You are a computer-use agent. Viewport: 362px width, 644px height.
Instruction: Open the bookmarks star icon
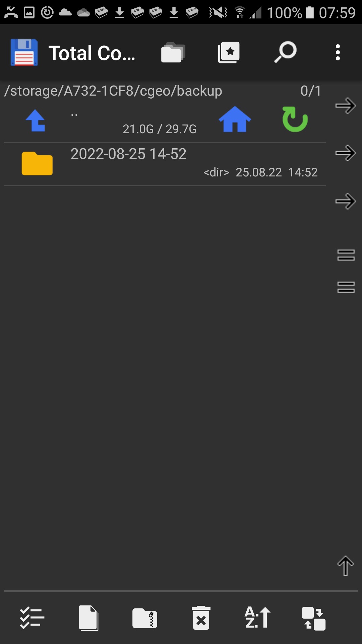point(229,53)
